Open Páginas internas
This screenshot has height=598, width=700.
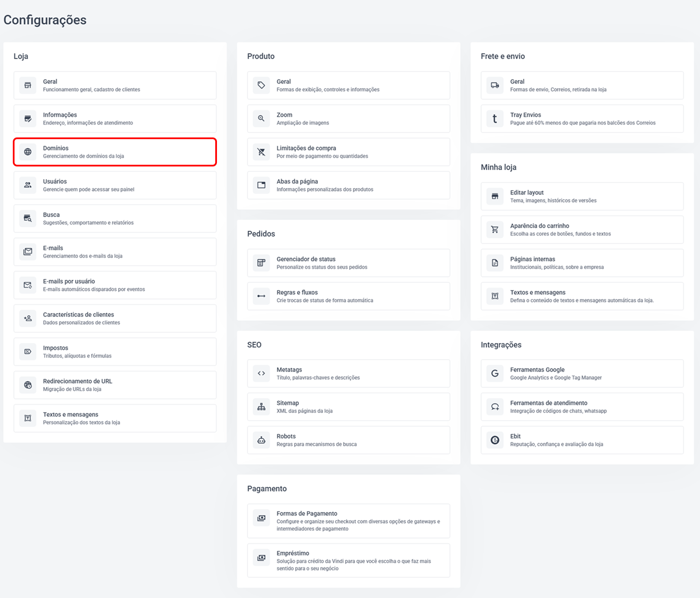click(582, 263)
